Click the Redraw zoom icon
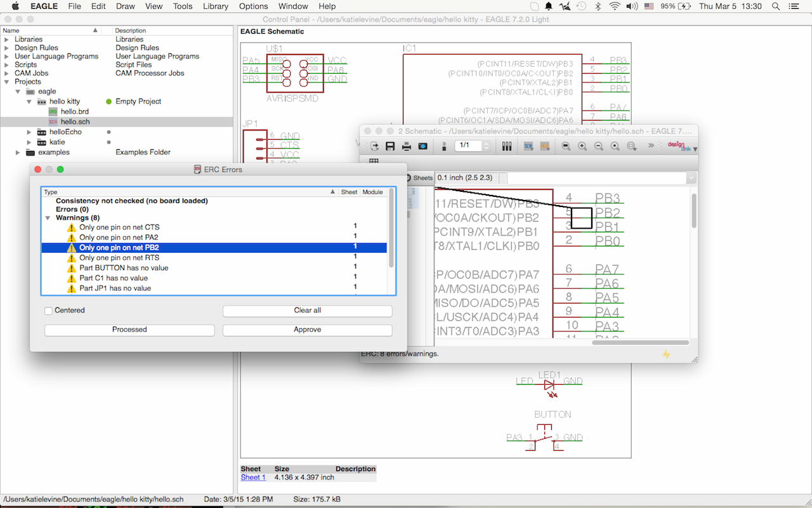The width and height of the screenshot is (812, 508). 615,146
